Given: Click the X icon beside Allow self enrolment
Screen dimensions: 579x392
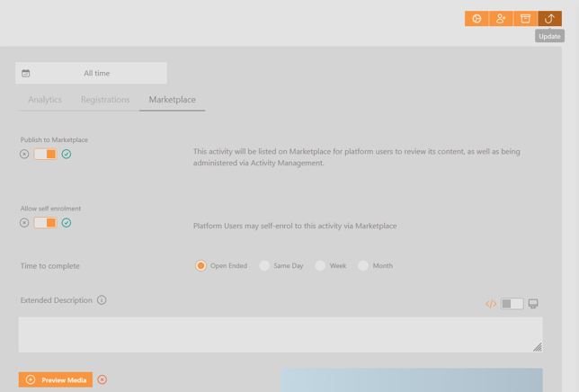Looking at the screenshot, I should pos(24,223).
